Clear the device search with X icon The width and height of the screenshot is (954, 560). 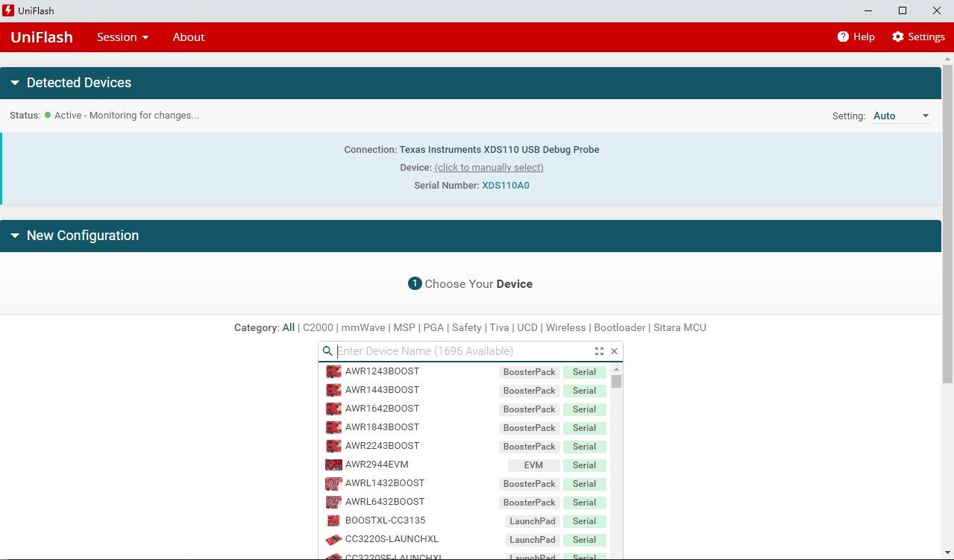point(615,351)
